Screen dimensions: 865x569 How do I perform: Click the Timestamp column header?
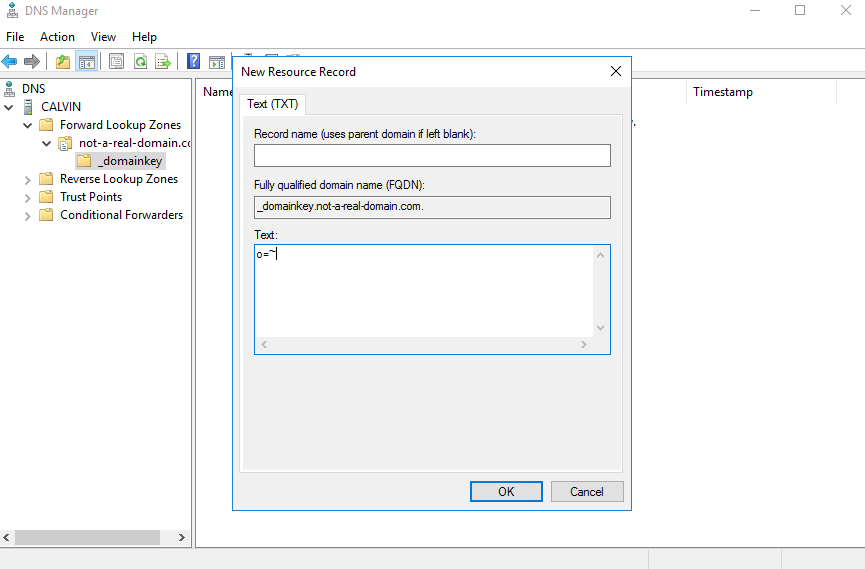[761, 92]
